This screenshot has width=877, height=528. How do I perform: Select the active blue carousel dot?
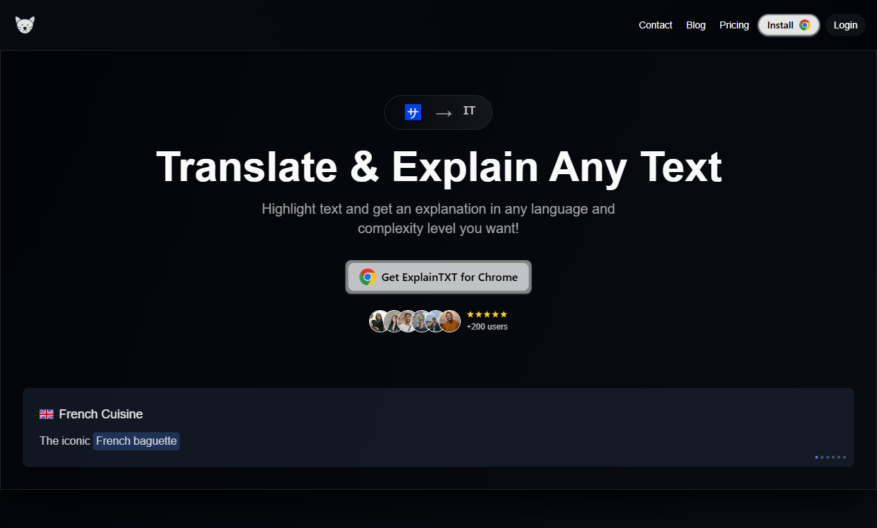(817, 457)
